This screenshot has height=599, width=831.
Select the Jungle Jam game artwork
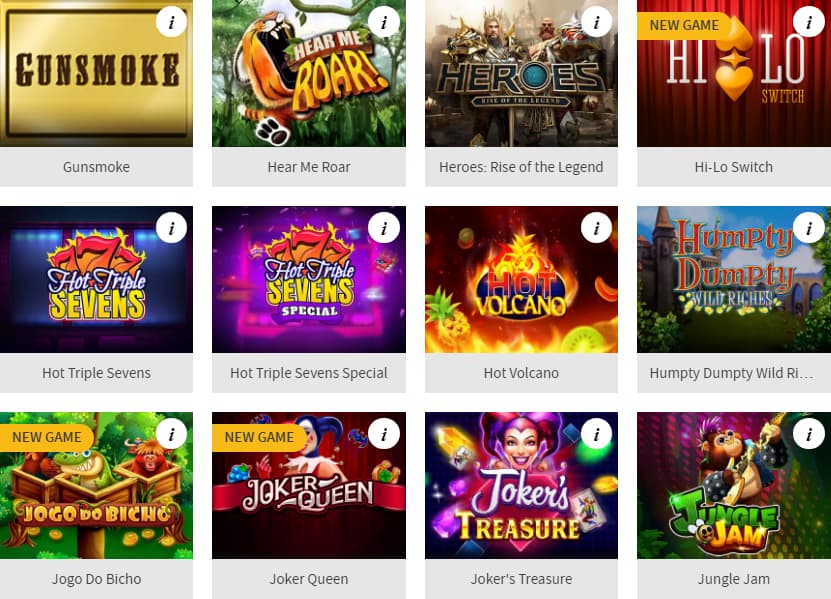point(734,486)
